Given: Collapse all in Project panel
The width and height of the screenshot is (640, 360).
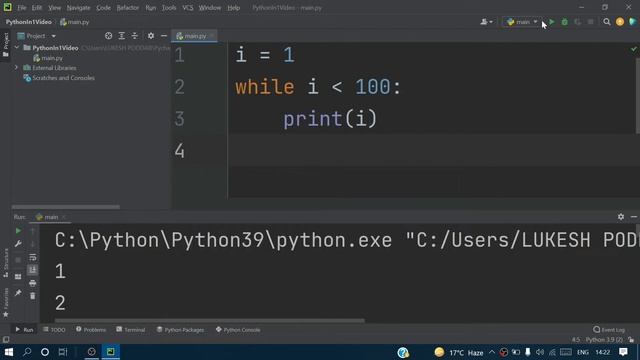Looking at the screenshot, I should pyautogui.click(x=135, y=36).
